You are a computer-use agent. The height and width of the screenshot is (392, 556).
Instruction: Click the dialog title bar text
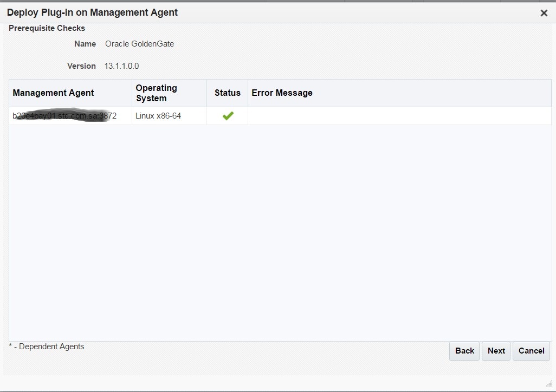coord(92,12)
